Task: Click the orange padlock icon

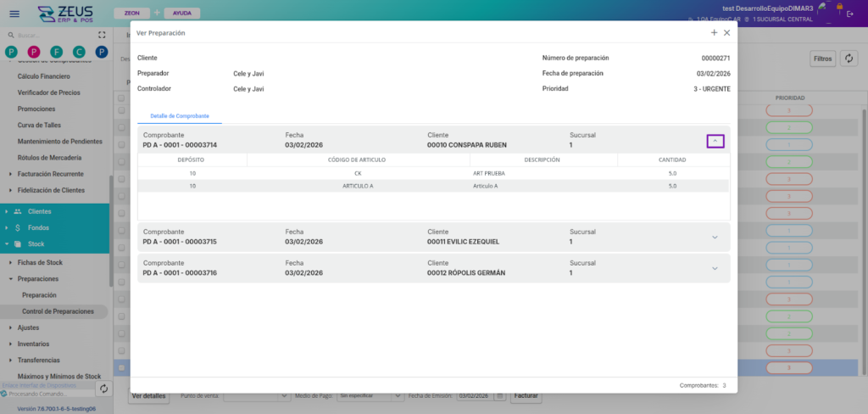Action: (839, 6)
